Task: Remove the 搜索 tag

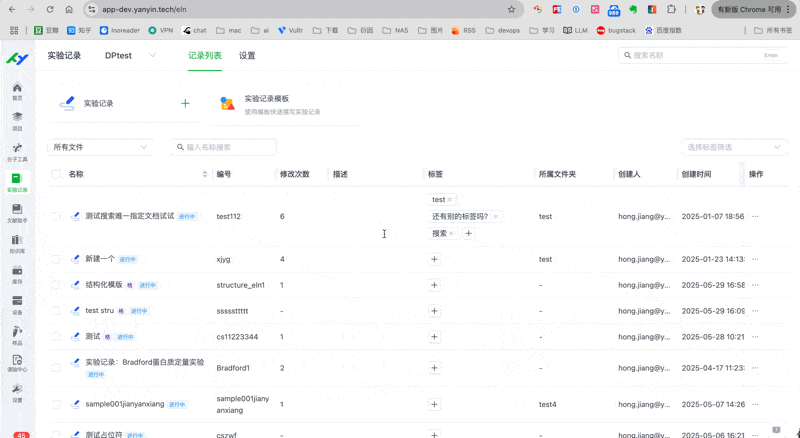Action: (x=451, y=233)
